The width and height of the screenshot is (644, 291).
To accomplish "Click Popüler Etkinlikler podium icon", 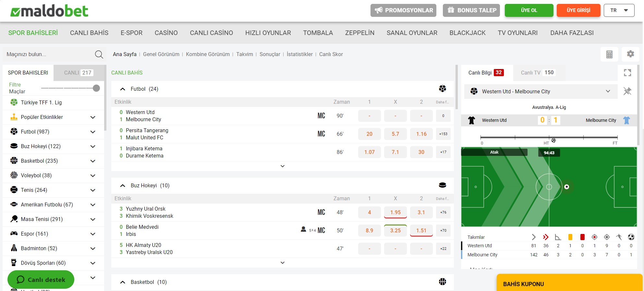I will click(14, 117).
